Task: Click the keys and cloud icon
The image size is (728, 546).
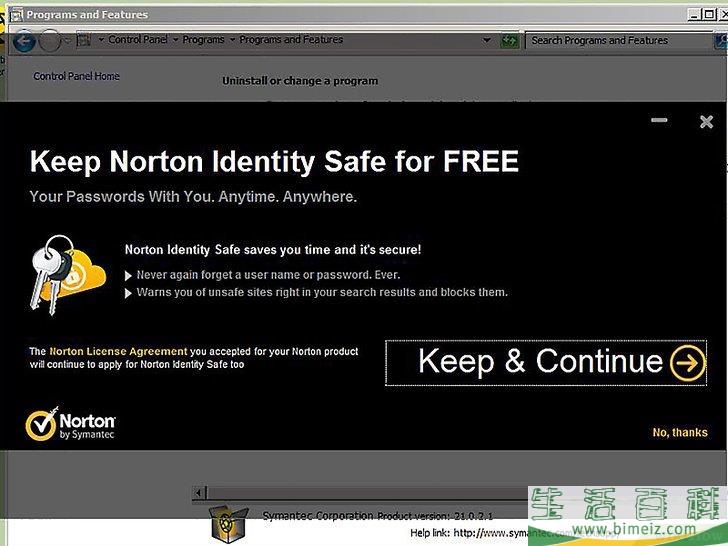Action: point(67,274)
